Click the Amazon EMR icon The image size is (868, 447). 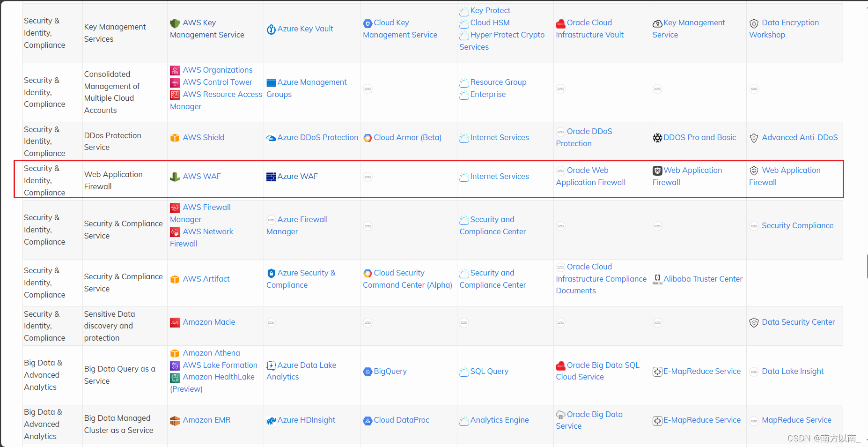(175, 421)
